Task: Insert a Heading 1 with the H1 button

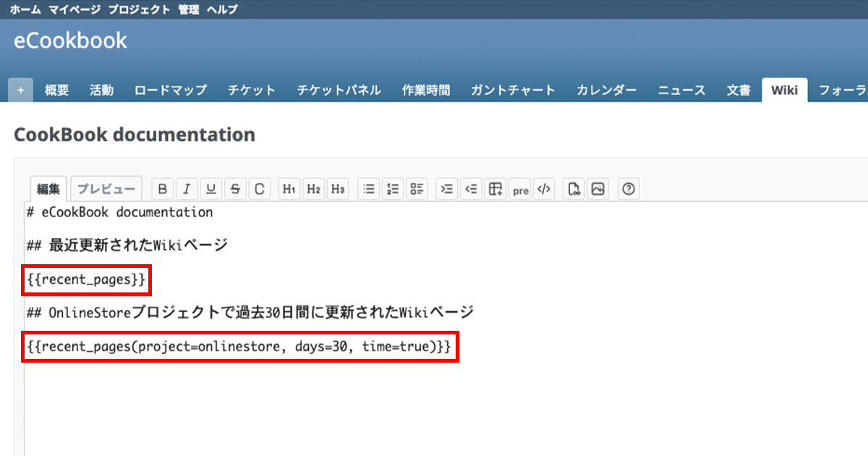Action: [289, 190]
